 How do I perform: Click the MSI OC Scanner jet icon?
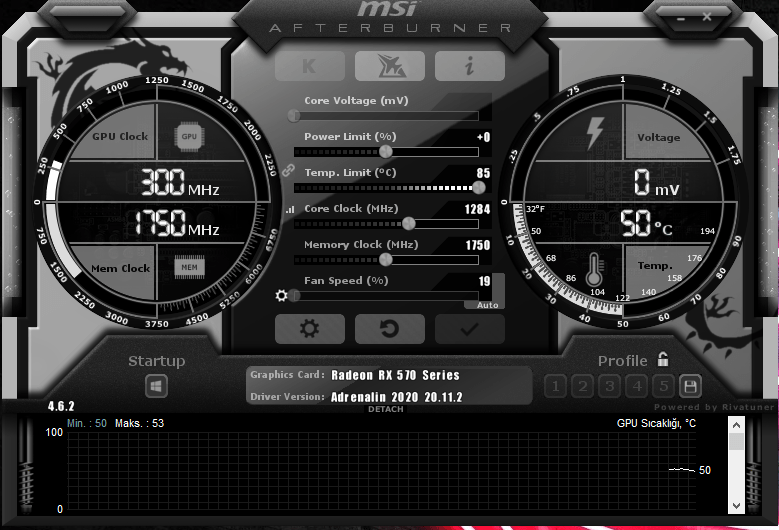tap(390, 66)
